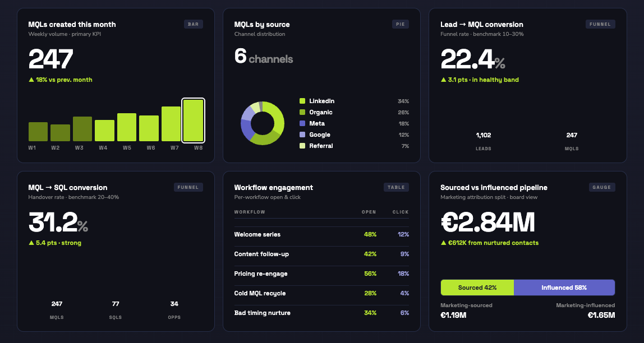Toggle the LinkedIn entry in the pie legend
The height and width of the screenshot is (343, 644).
point(320,101)
